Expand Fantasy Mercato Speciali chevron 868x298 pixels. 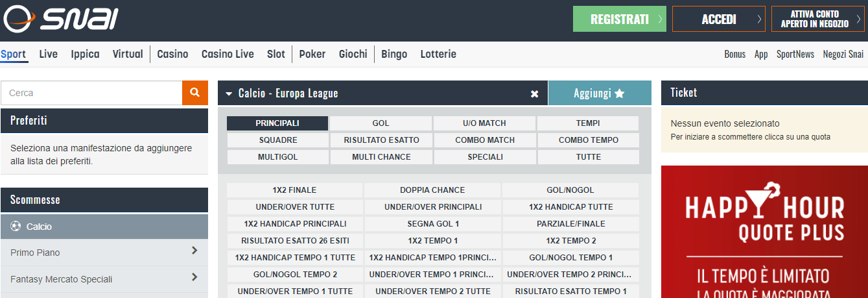pyautogui.click(x=194, y=277)
